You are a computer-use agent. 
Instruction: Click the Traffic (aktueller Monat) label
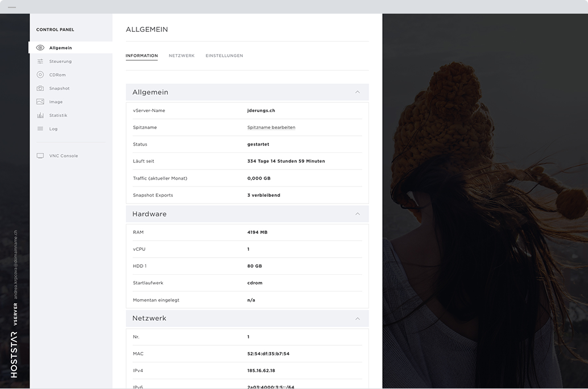point(160,178)
